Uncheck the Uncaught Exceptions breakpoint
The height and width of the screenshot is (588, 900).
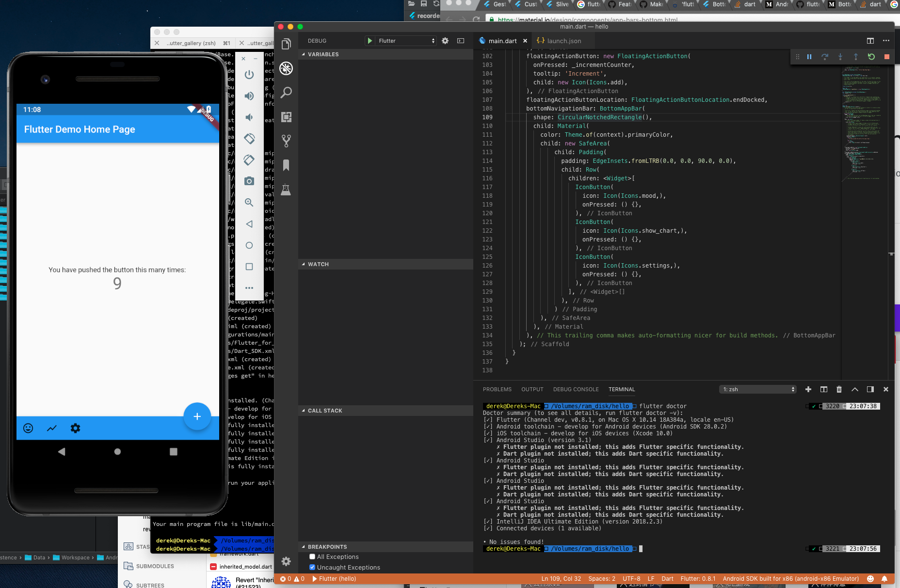tap(312, 567)
